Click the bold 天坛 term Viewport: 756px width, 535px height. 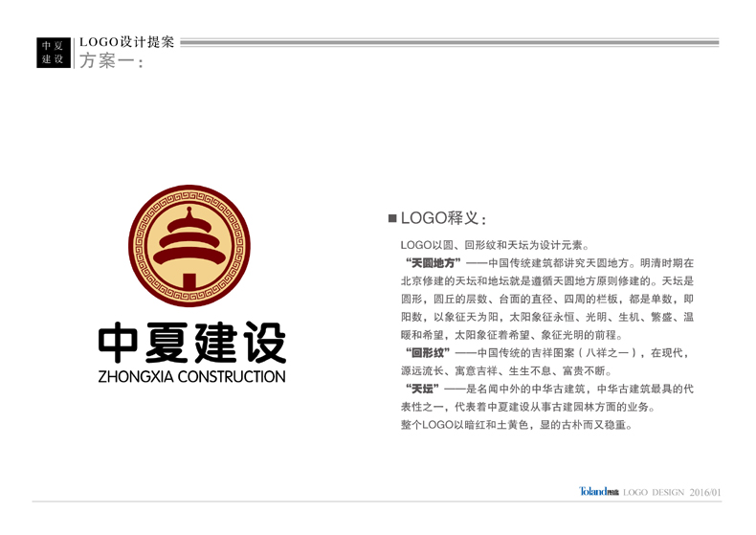click(422, 389)
